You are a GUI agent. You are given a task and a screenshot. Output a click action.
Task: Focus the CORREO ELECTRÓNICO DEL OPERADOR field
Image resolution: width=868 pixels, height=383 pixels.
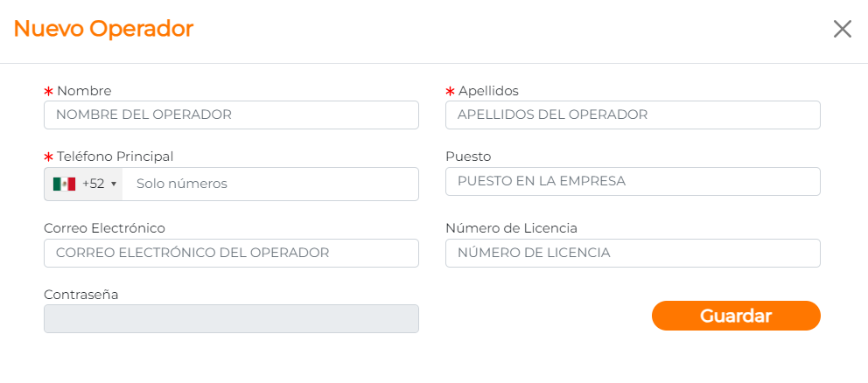point(231,253)
